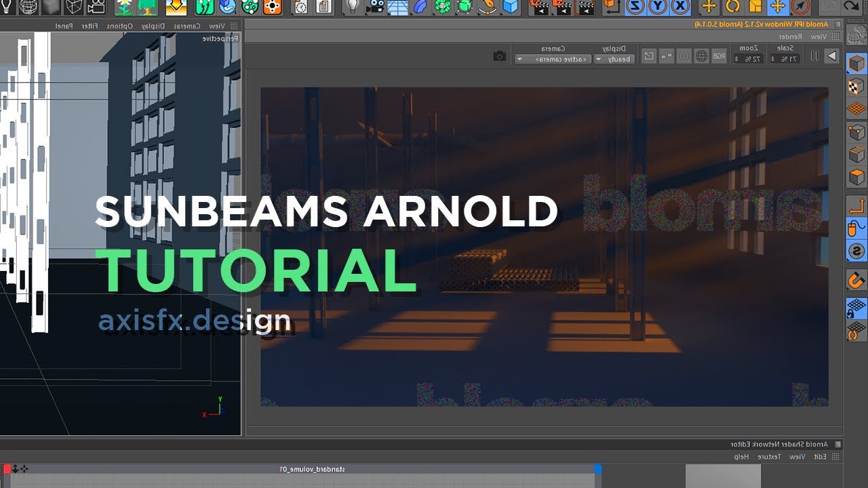Click the globe icon in IPR toolbar

click(x=702, y=56)
